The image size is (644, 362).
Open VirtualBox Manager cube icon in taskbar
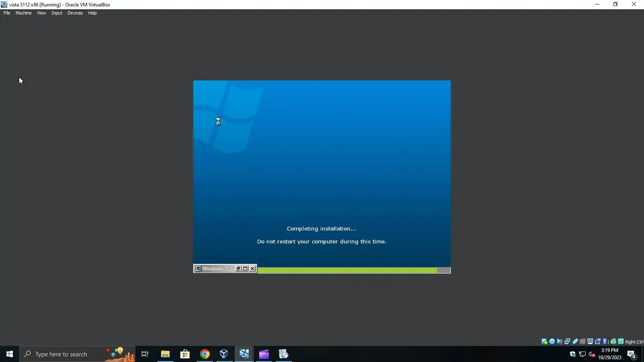click(224, 354)
